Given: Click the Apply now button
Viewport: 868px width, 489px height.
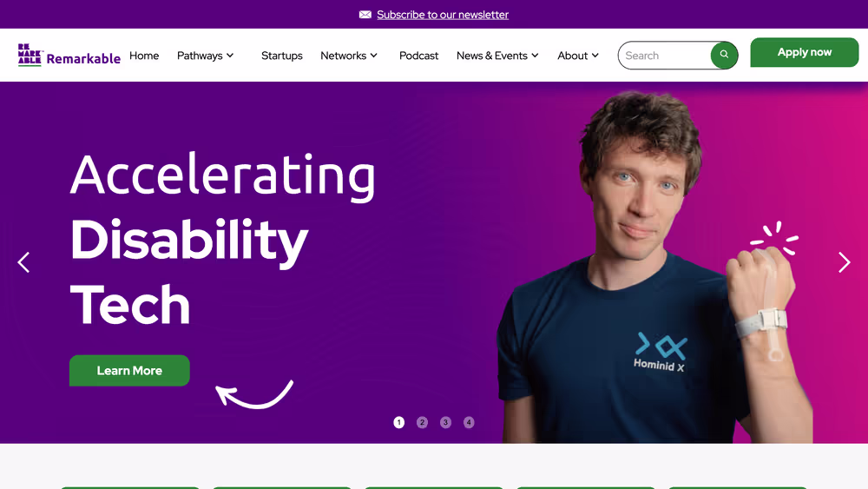Looking at the screenshot, I should tap(805, 52).
